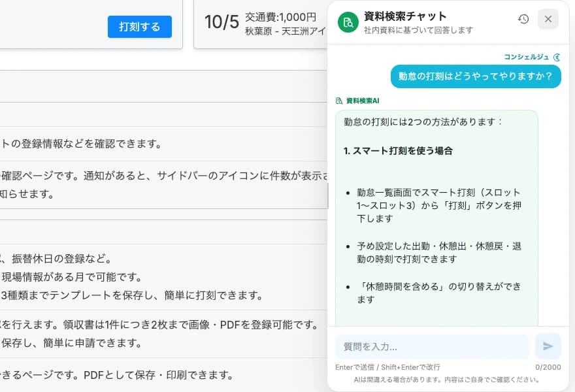Click heading 1. スマート打刻を使う場合
Screen dimensions: 575x392
click(398, 151)
